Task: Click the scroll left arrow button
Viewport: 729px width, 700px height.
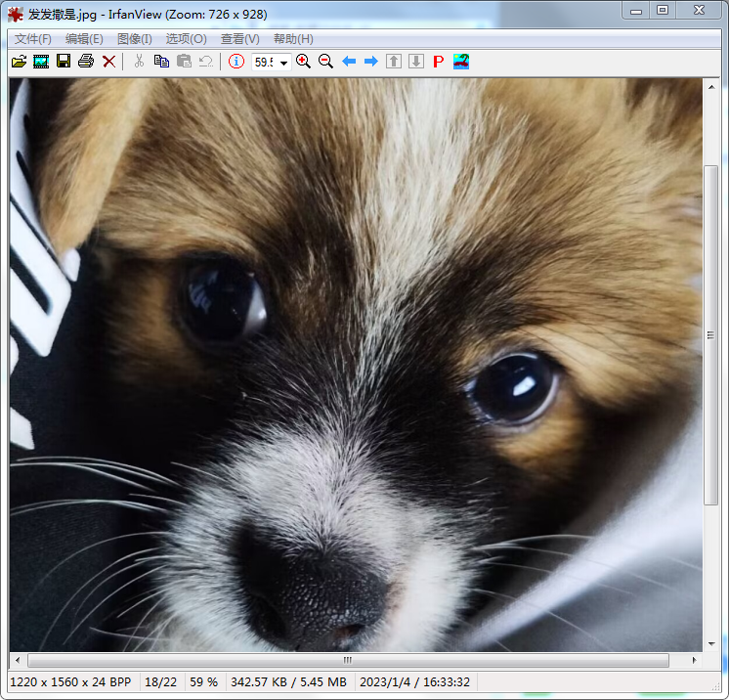Action: point(18,660)
